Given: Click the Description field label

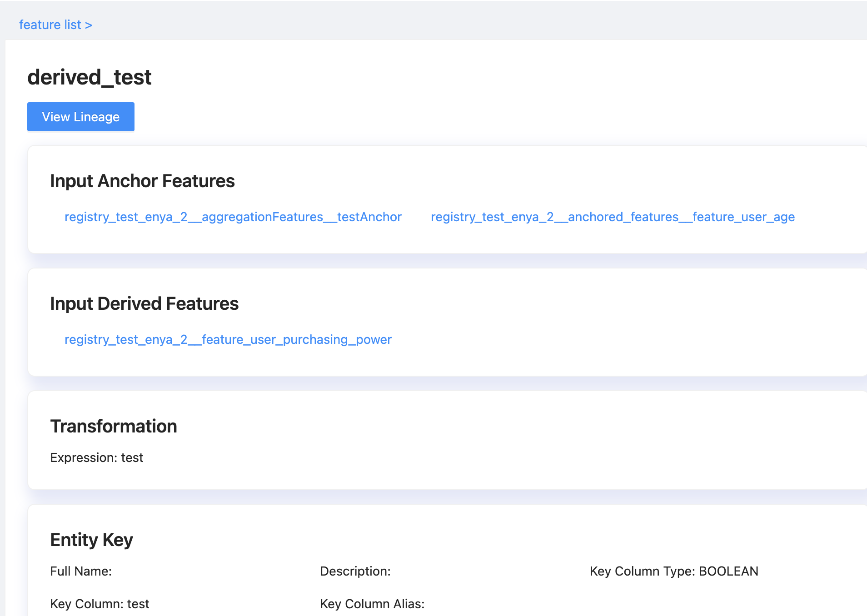Looking at the screenshot, I should (355, 571).
